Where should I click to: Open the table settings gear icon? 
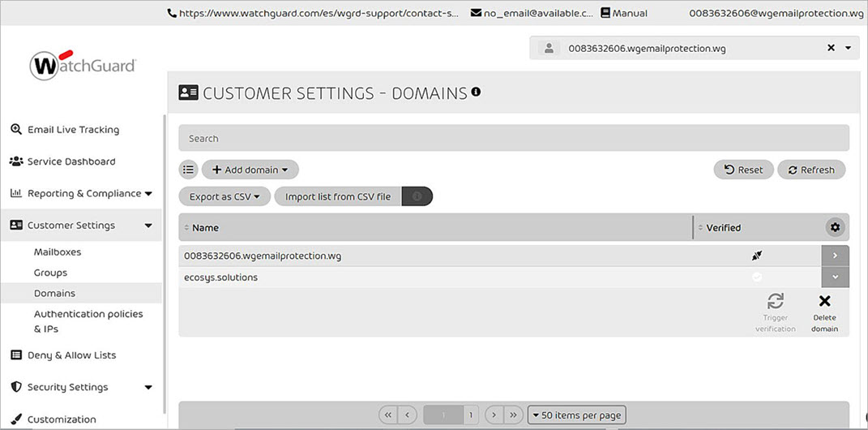tap(835, 227)
